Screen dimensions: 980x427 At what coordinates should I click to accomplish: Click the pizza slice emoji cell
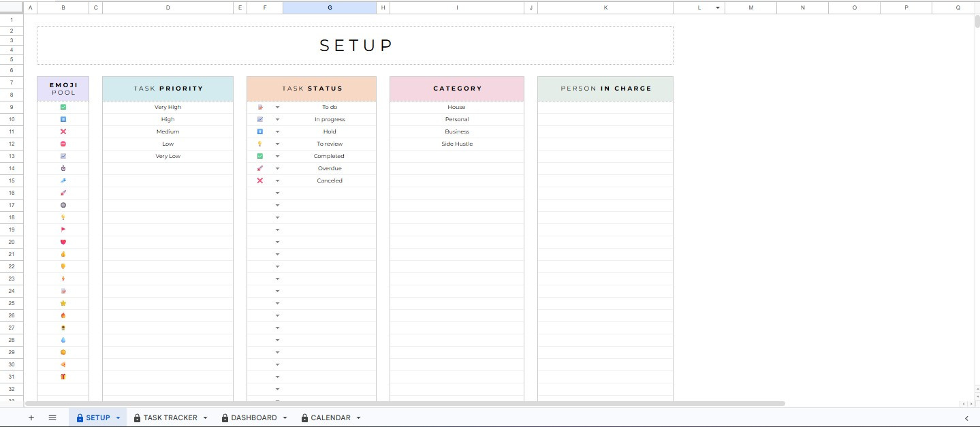click(x=63, y=364)
